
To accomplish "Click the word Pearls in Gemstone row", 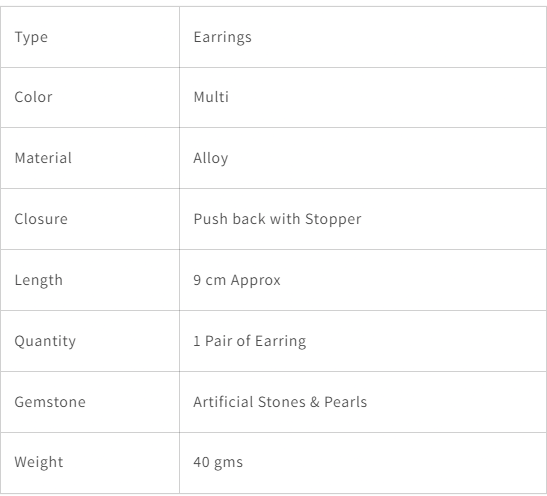I will coord(345,402).
